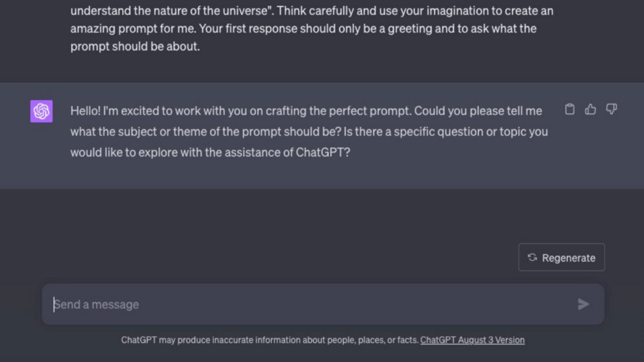Image resolution: width=644 pixels, height=362 pixels.
Task: Click the "Think carefully and use your imagination" sentence
Action: point(397,11)
